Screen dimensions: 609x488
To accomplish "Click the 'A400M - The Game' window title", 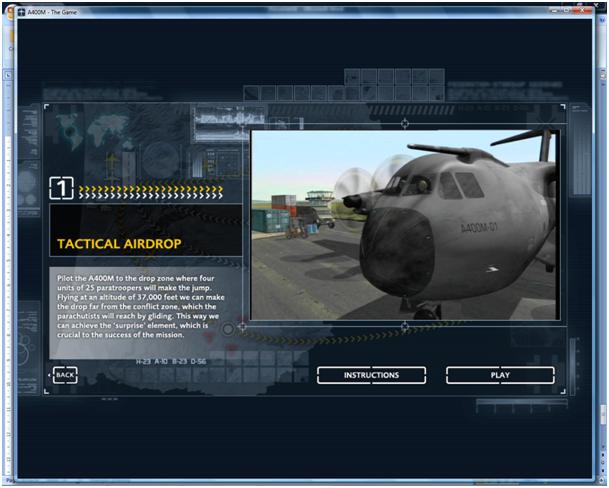I will [52, 12].
